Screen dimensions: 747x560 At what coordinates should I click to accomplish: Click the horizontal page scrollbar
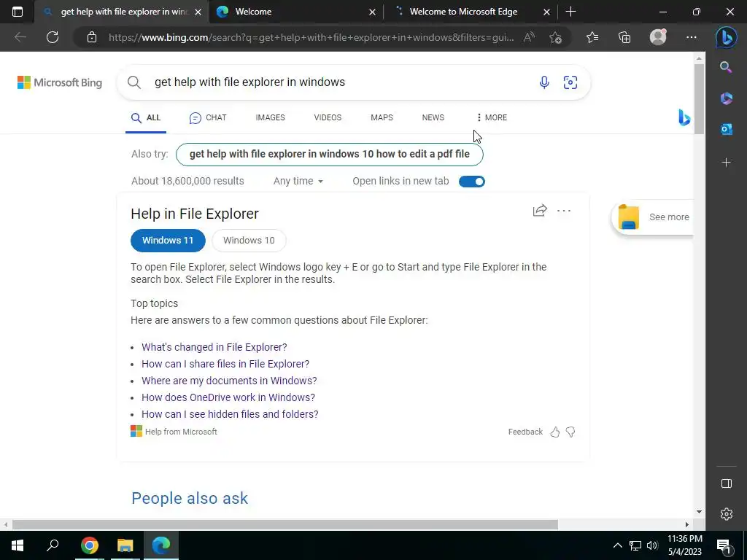click(x=285, y=524)
